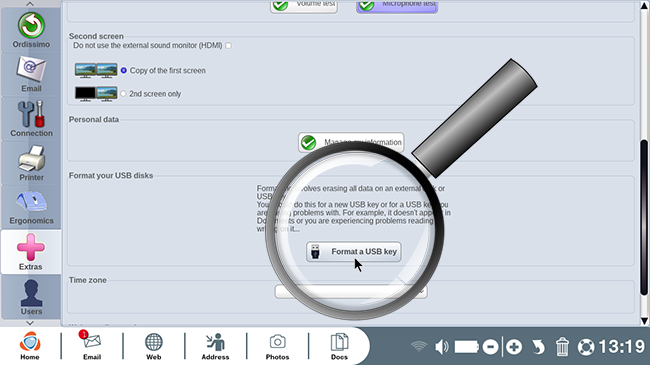The height and width of the screenshot is (365, 650).
Task: Open the trash bin icon
Action: [562, 347]
